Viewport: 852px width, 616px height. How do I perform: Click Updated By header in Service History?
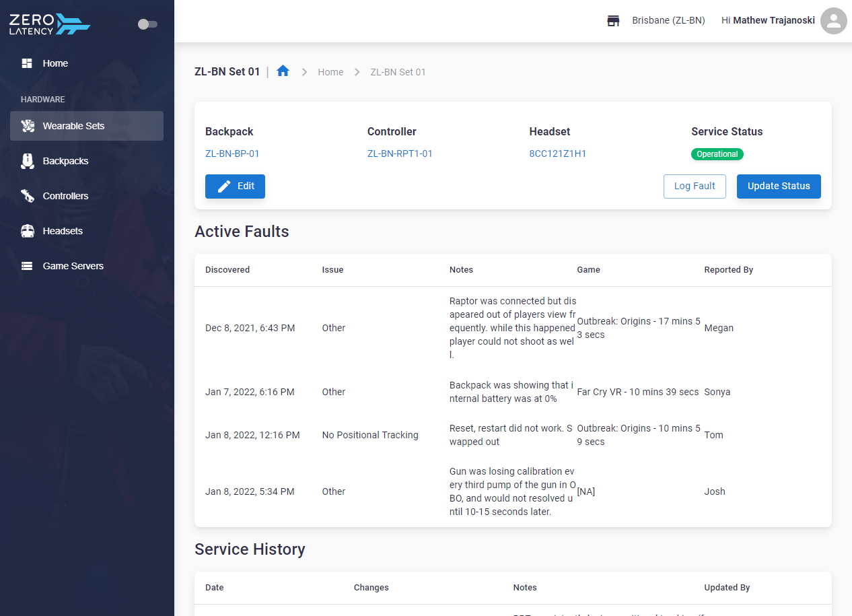tap(727, 588)
